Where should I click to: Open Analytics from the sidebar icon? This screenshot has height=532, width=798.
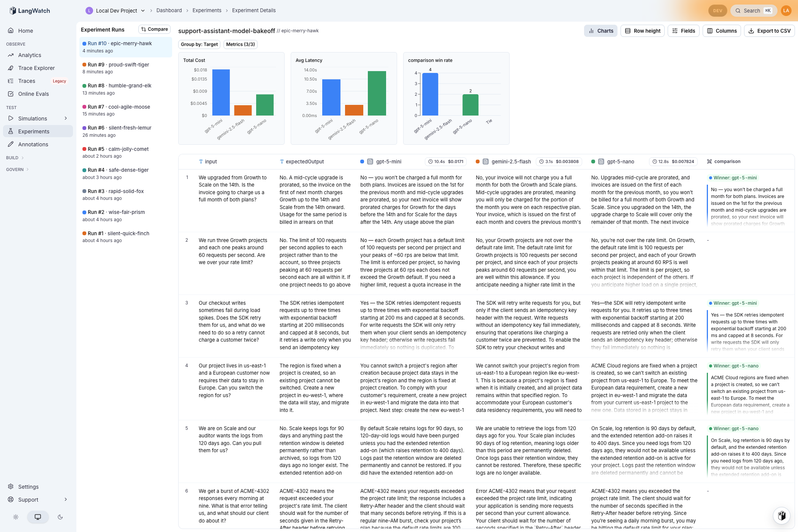(11, 55)
